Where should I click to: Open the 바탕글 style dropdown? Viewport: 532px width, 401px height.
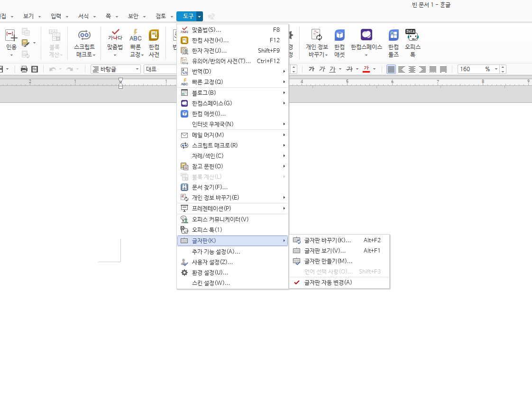click(x=138, y=69)
